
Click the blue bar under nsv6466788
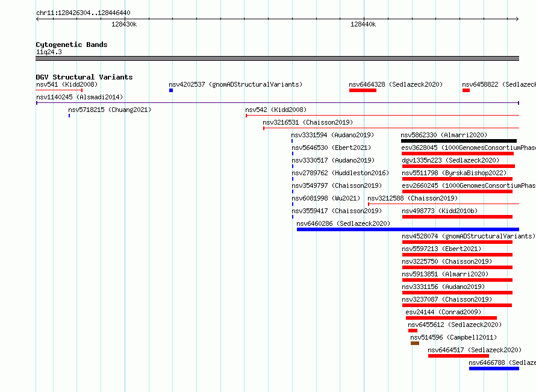point(494,369)
